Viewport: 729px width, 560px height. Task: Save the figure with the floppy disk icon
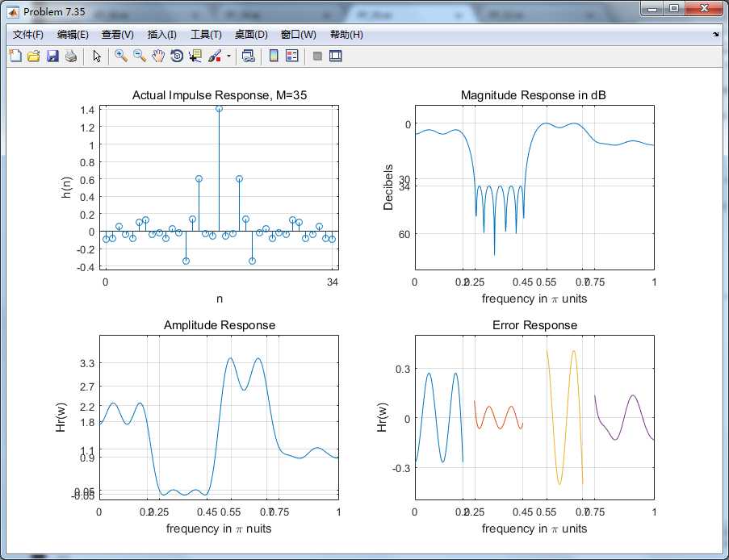point(52,56)
